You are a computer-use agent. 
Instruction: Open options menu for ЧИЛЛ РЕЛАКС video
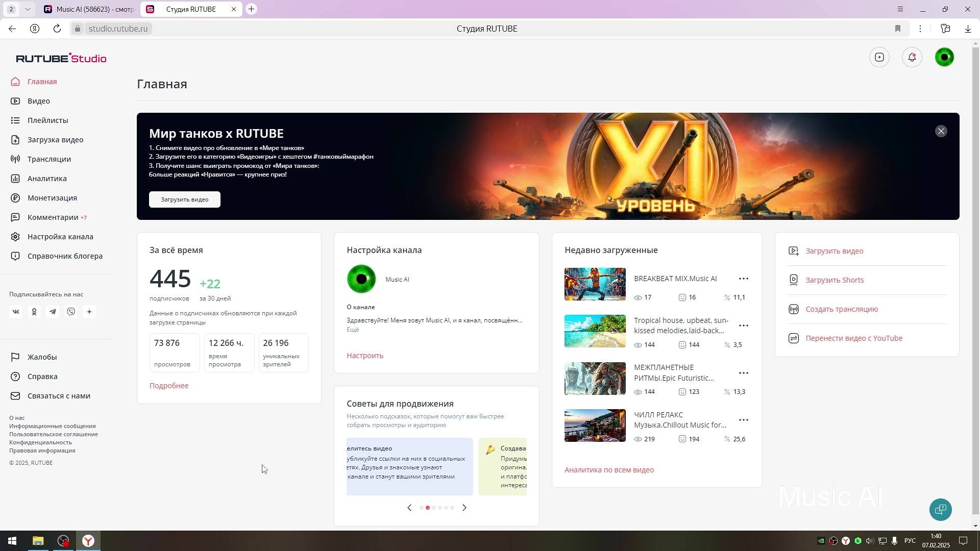click(743, 420)
